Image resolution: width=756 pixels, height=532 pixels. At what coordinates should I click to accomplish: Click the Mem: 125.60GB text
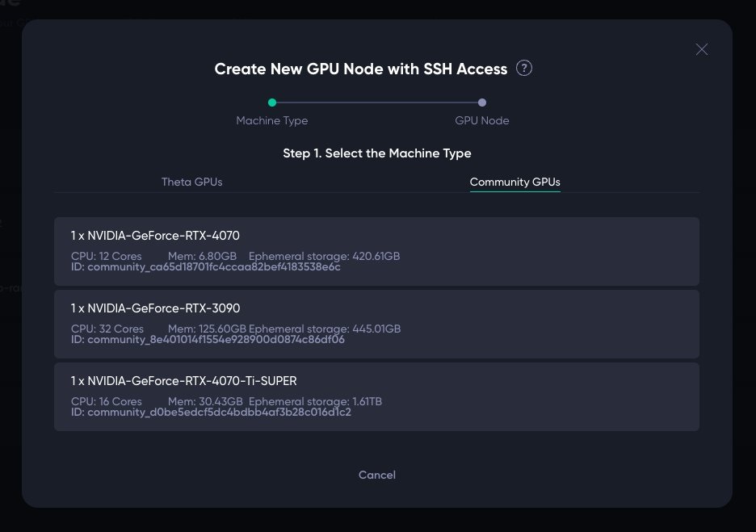[206, 329]
